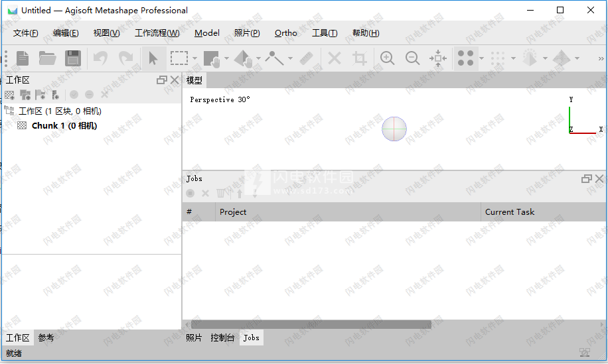The image size is (608, 364).
Task: Click the Redo arrow in the toolbar
Action: 125,58
